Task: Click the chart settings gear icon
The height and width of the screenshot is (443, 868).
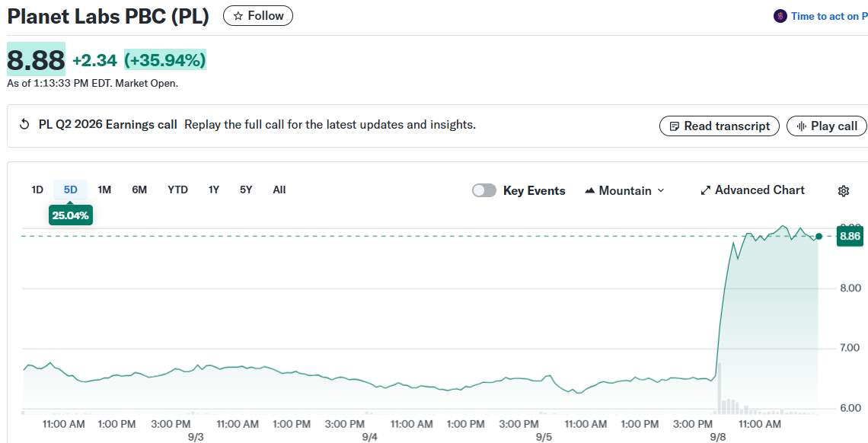Action: tap(843, 191)
